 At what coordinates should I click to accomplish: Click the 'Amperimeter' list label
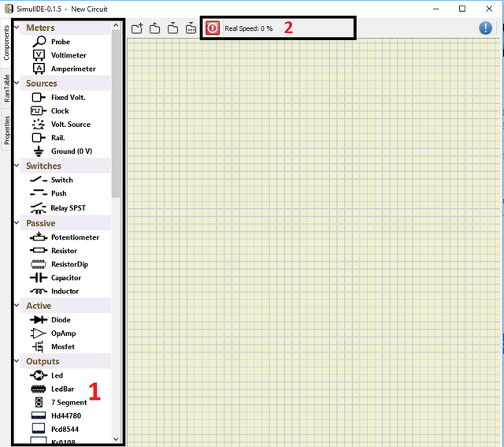(73, 69)
